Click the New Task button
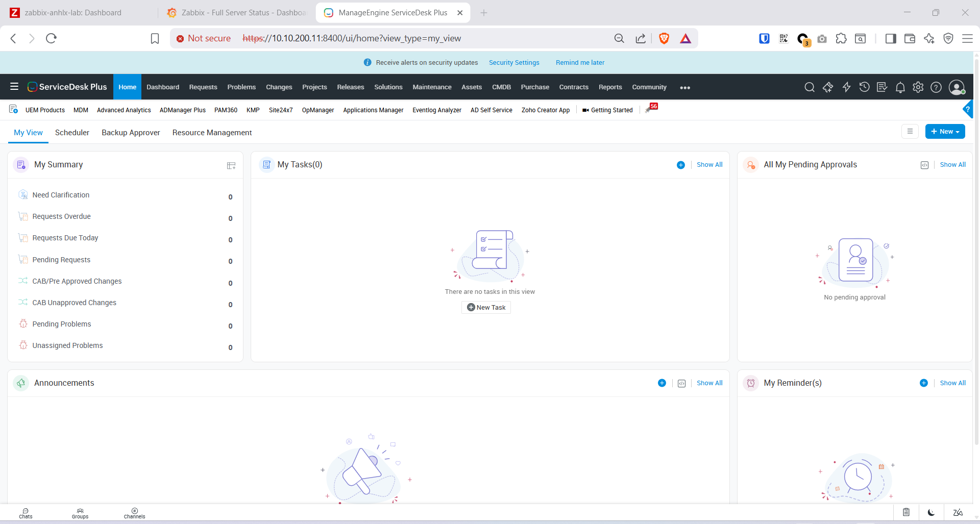980x524 pixels. point(486,307)
